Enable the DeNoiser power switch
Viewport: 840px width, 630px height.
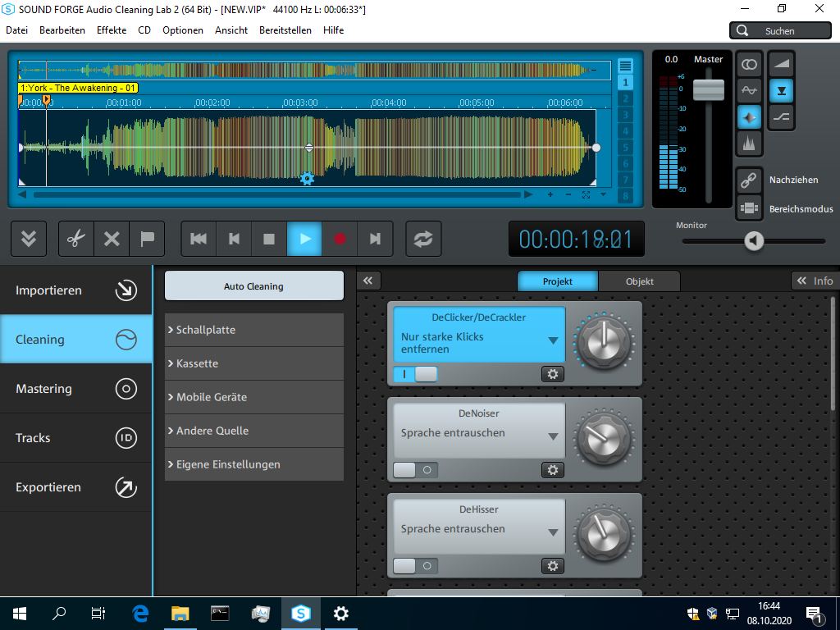415,470
